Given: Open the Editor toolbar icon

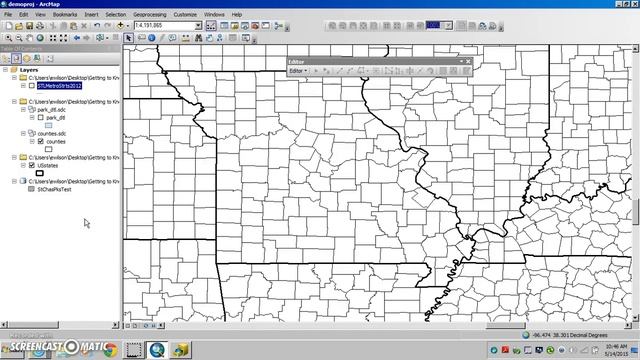Looking at the screenshot, I should (211, 26).
